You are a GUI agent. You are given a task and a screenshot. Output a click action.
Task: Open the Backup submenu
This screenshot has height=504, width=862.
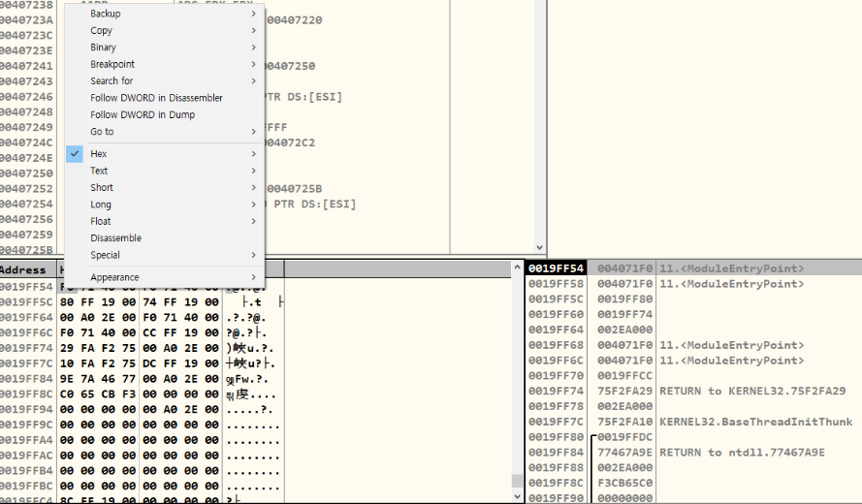click(x=165, y=14)
